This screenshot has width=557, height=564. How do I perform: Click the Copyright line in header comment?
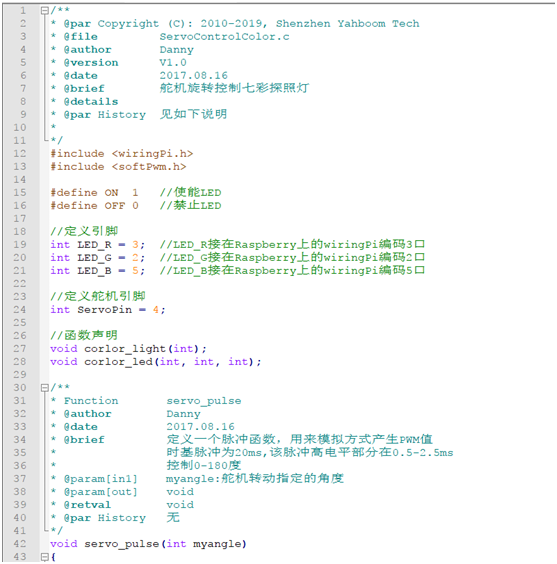(x=234, y=24)
